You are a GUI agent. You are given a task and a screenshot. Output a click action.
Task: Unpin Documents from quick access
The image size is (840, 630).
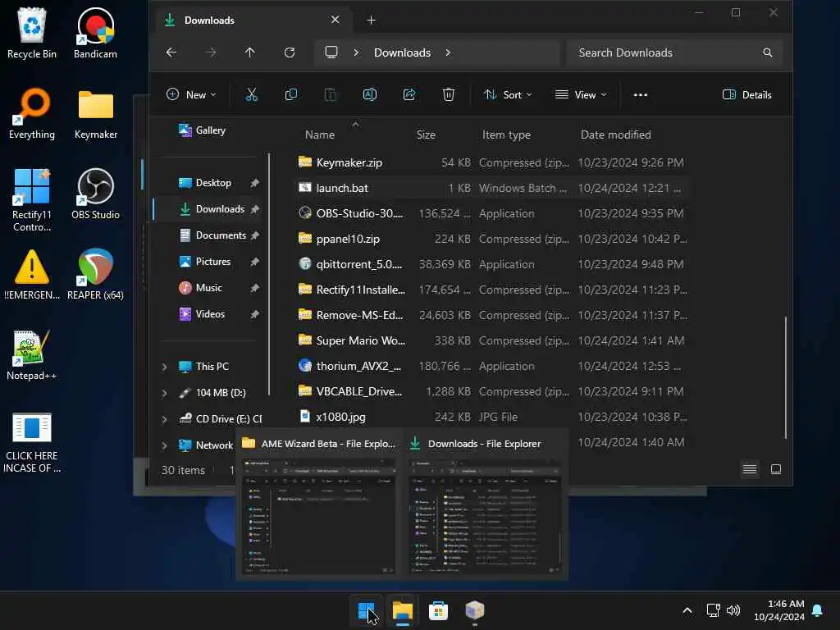(255, 235)
